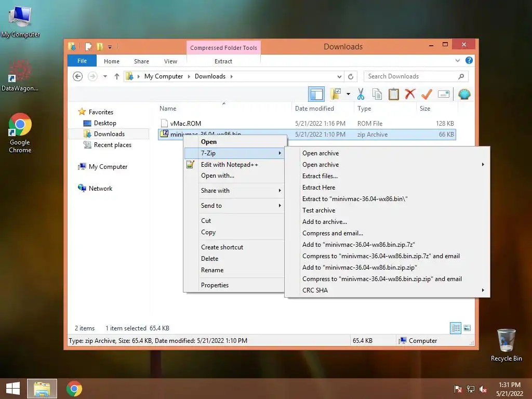Expand the Send to submenu
Viewport: 532px width, 399px height.
[x=234, y=206]
